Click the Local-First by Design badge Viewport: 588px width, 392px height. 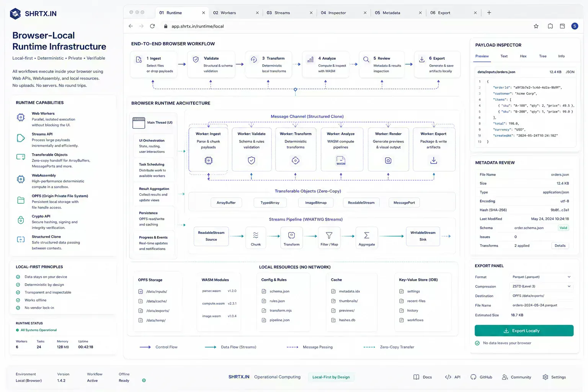click(331, 377)
